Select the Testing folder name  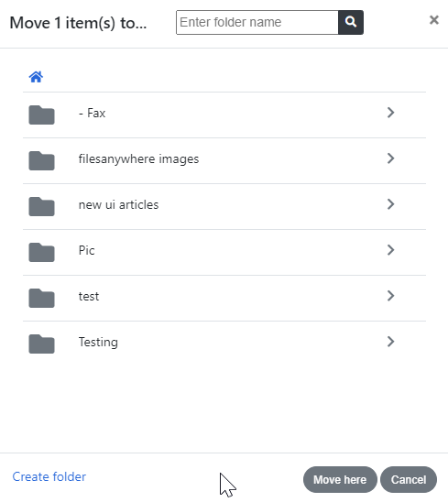pyautogui.click(x=98, y=343)
